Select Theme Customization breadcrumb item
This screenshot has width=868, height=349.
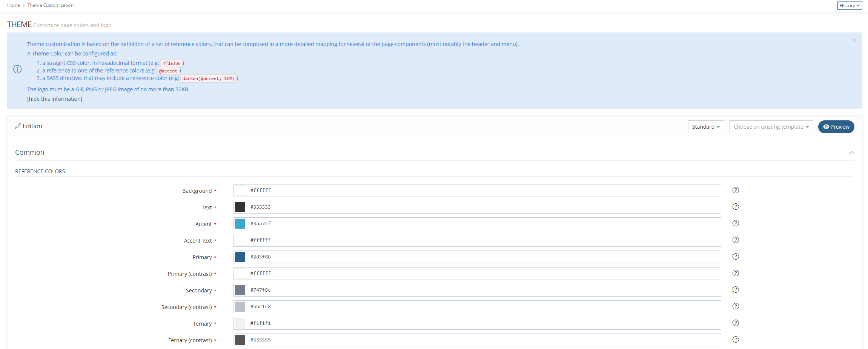(x=51, y=5)
